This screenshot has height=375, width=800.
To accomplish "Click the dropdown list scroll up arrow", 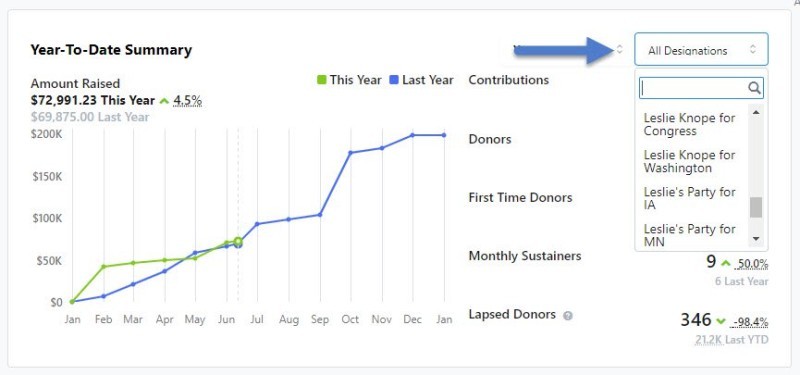I will point(756,112).
